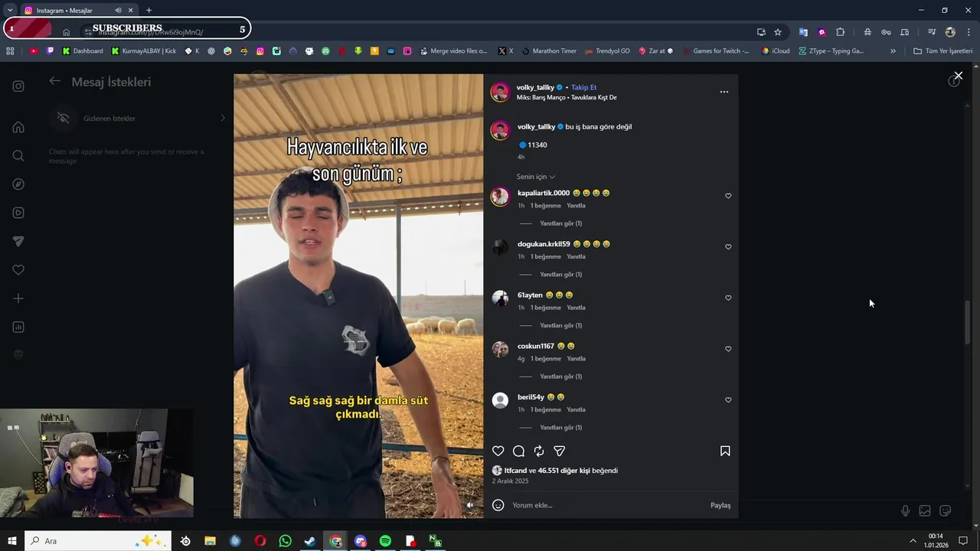Image resolution: width=980 pixels, height=551 pixels.
Task: Expand replies under kapaliartik.0000 comment
Action: (560, 223)
